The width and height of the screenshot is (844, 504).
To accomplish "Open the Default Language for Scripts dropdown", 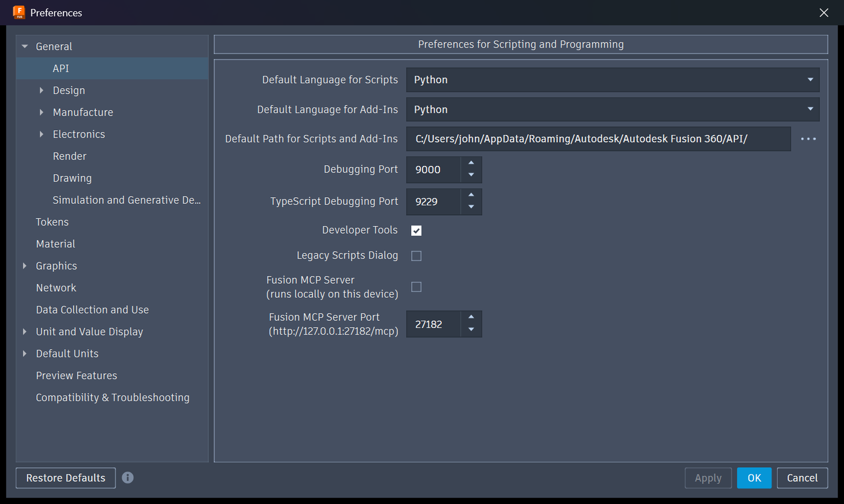I will tap(613, 80).
